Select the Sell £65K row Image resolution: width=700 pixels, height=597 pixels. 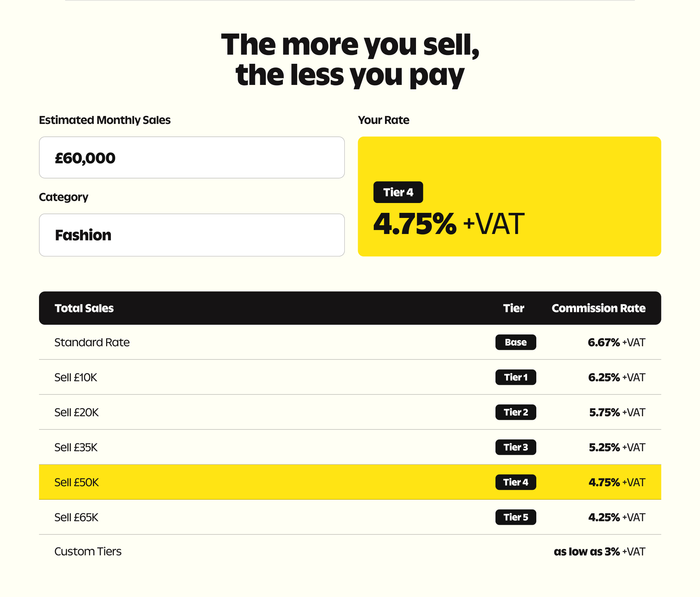(350, 517)
